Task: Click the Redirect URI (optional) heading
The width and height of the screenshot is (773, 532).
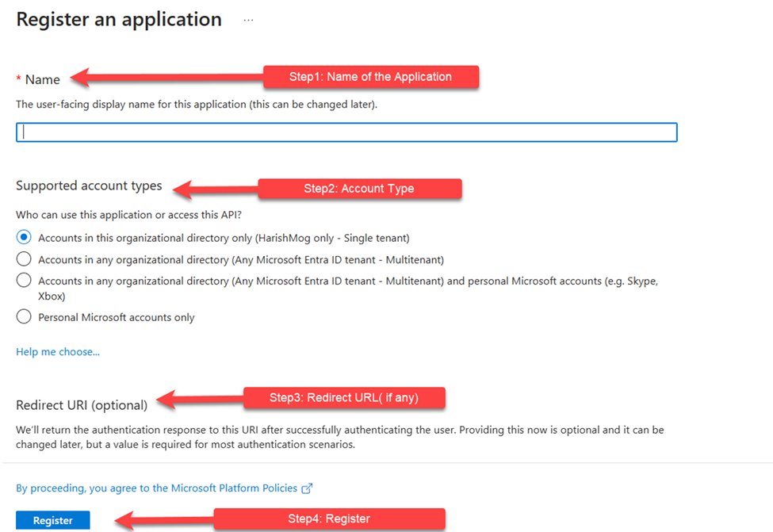Action: tap(82, 405)
